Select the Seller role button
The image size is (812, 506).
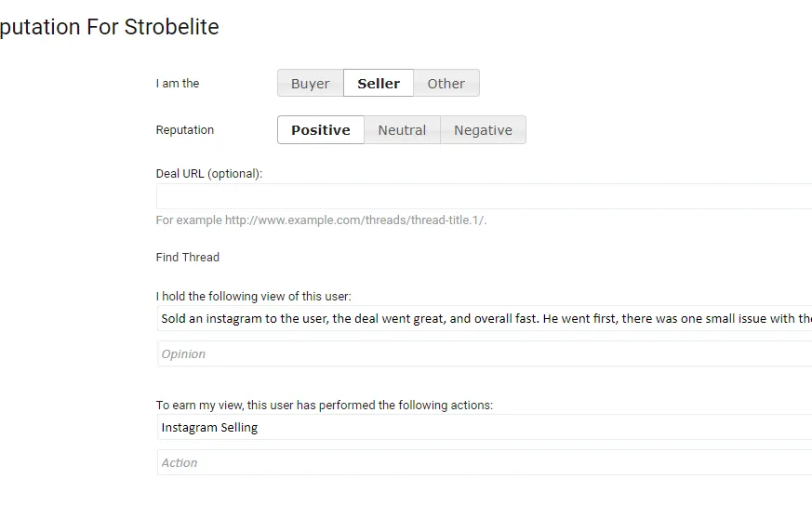379,84
